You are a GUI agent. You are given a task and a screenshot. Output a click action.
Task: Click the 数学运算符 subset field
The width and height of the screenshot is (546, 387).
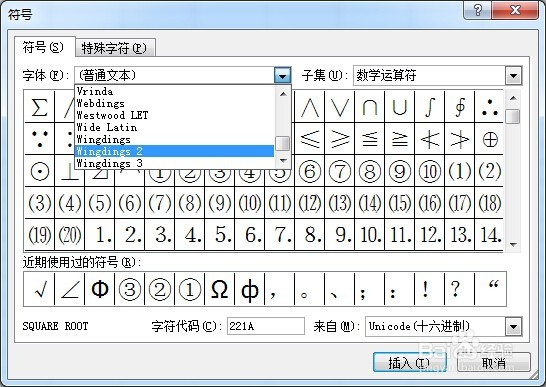pos(429,75)
